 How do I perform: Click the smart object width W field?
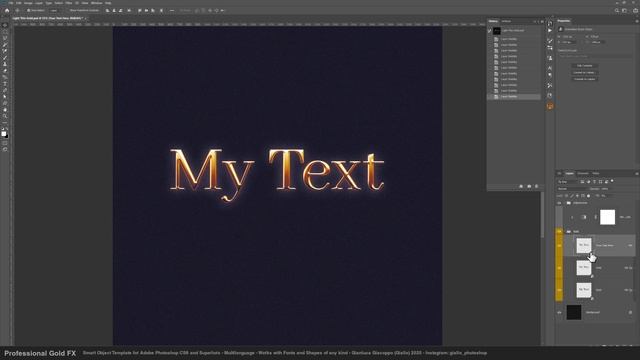(570, 37)
